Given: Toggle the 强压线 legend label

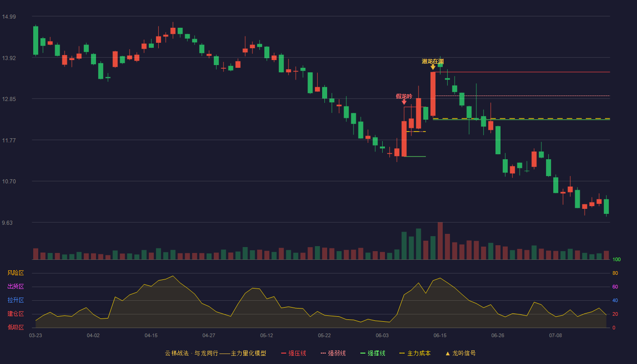Looking at the screenshot, I should pos(297,353).
